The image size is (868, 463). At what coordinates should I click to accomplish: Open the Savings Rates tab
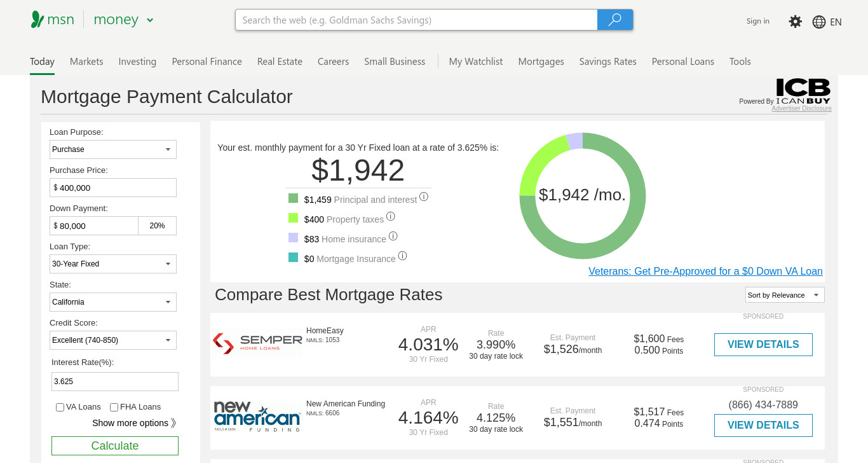(x=607, y=62)
